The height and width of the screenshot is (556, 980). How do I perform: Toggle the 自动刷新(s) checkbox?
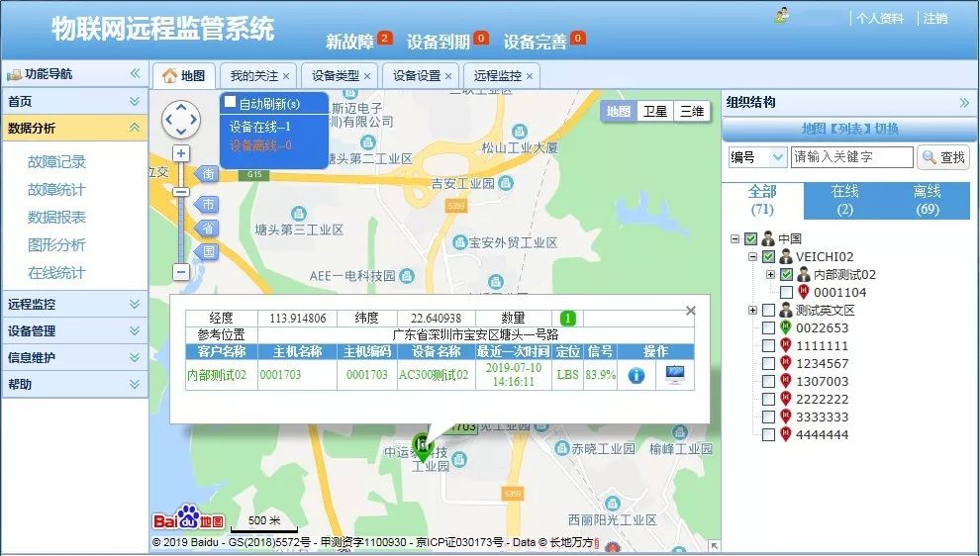(x=230, y=102)
